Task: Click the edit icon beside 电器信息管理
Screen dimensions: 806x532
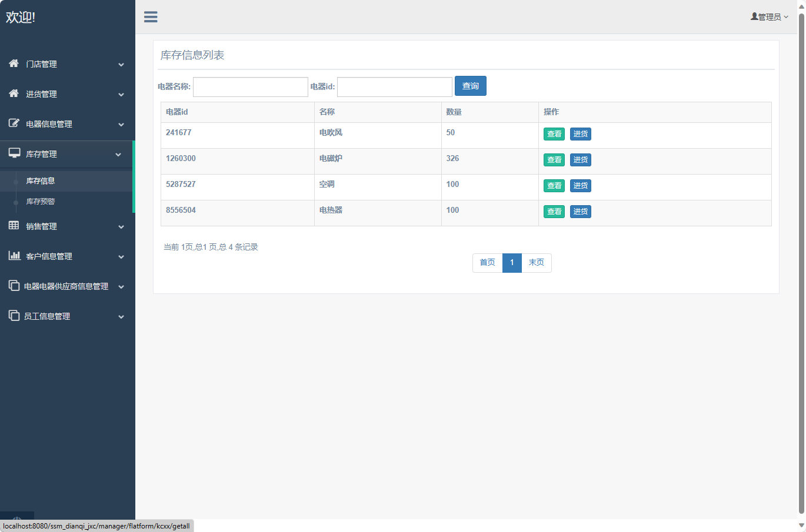Action: coord(14,123)
